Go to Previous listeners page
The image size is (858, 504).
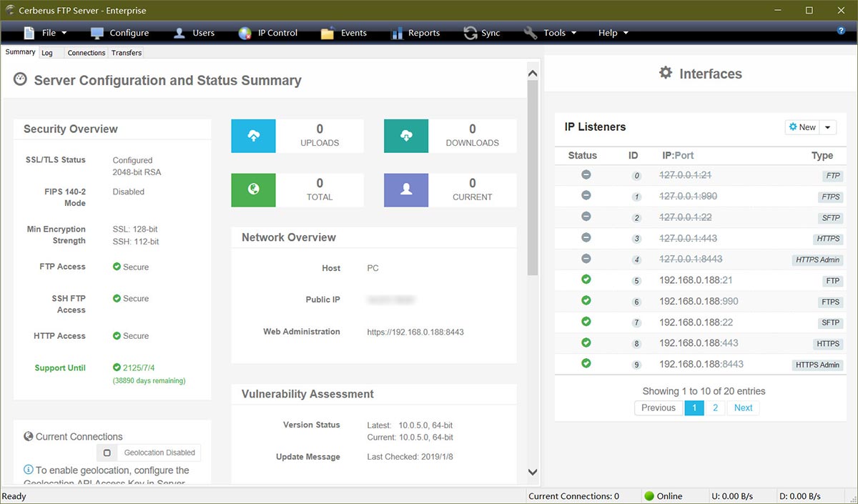click(x=658, y=407)
